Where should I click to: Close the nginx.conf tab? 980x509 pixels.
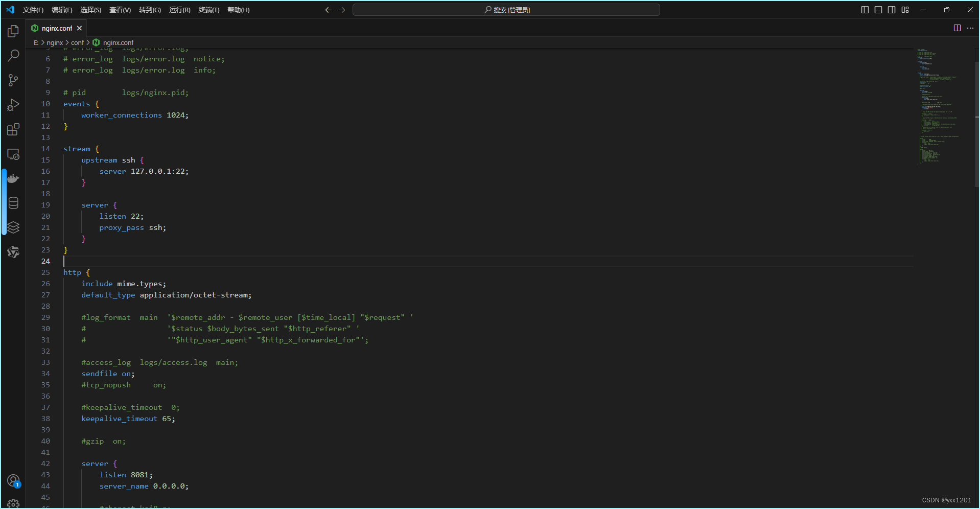79,28
